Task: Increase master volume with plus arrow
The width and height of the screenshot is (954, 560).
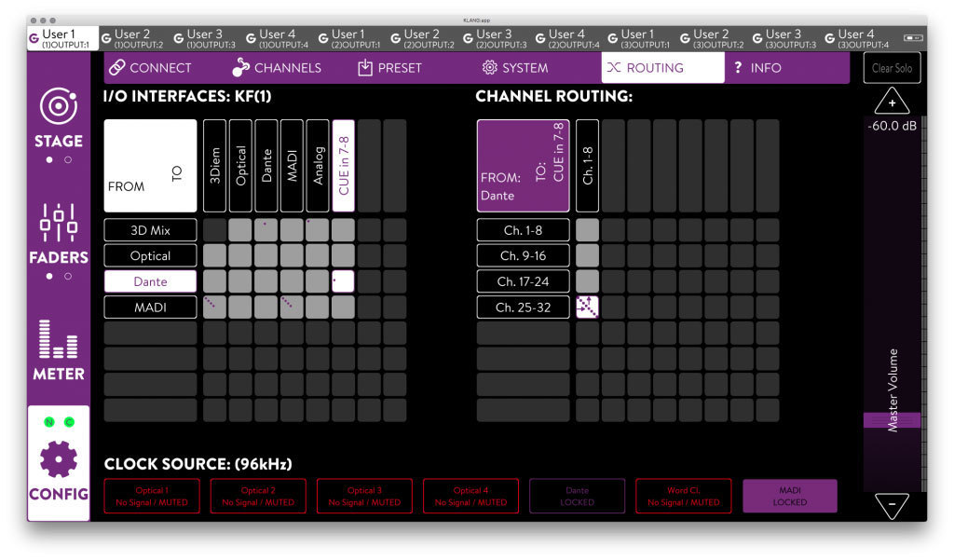Action: point(892,102)
